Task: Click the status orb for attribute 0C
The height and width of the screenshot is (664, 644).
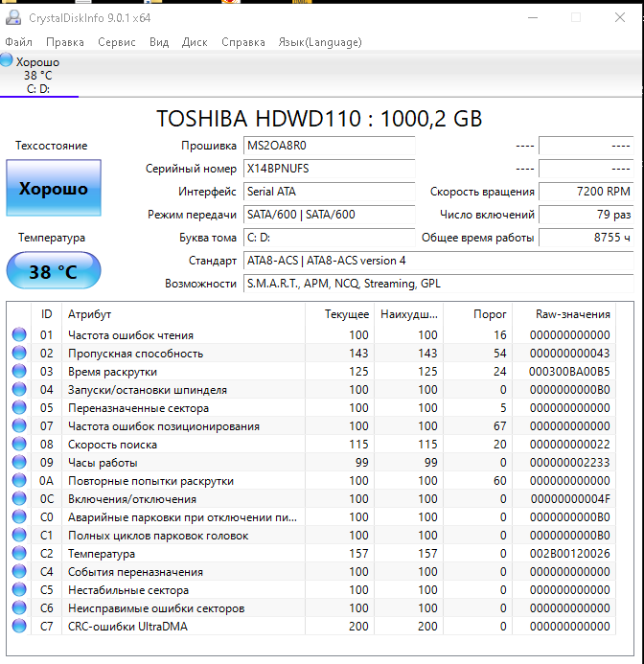Action: pyautogui.click(x=19, y=498)
